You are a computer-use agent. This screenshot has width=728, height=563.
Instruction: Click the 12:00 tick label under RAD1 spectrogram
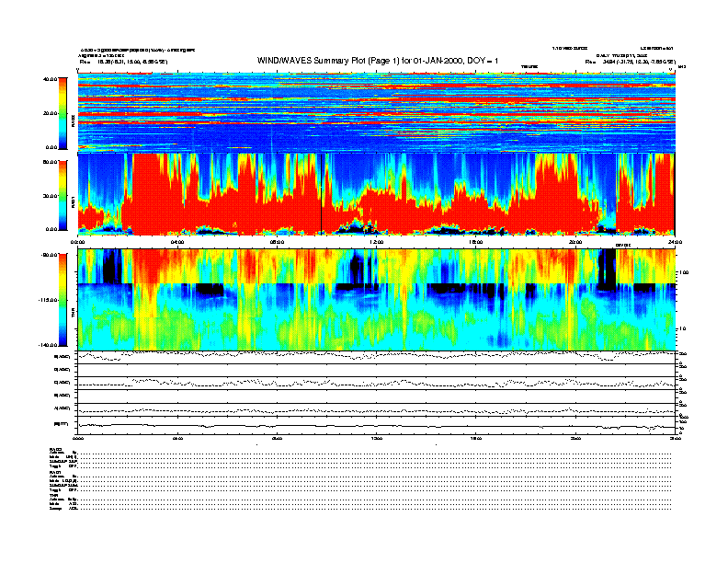click(377, 242)
